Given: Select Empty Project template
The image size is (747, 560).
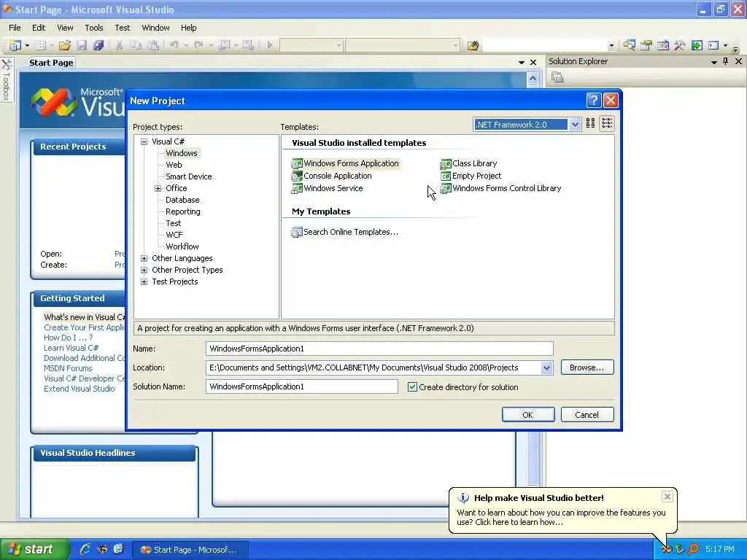Looking at the screenshot, I should click(471, 176).
